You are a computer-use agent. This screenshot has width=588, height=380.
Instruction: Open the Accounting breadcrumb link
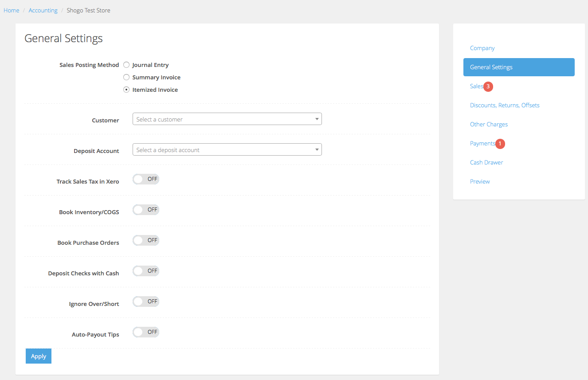click(x=43, y=10)
